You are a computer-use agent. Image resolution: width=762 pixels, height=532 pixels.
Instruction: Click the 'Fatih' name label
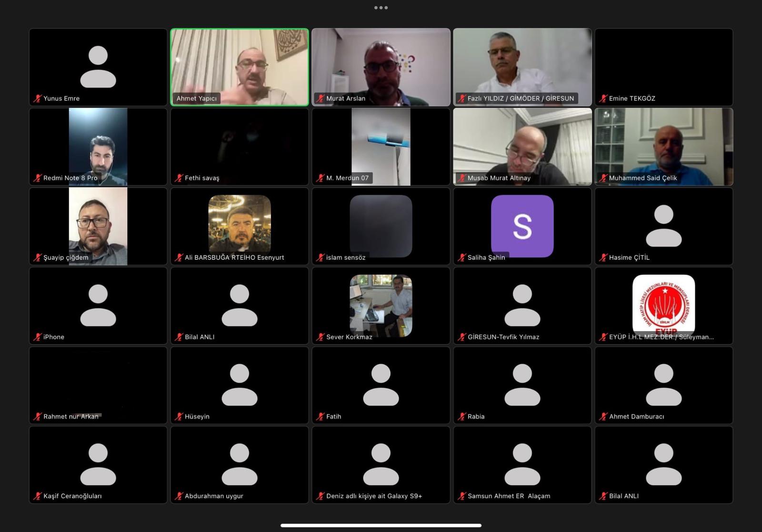pos(333,416)
